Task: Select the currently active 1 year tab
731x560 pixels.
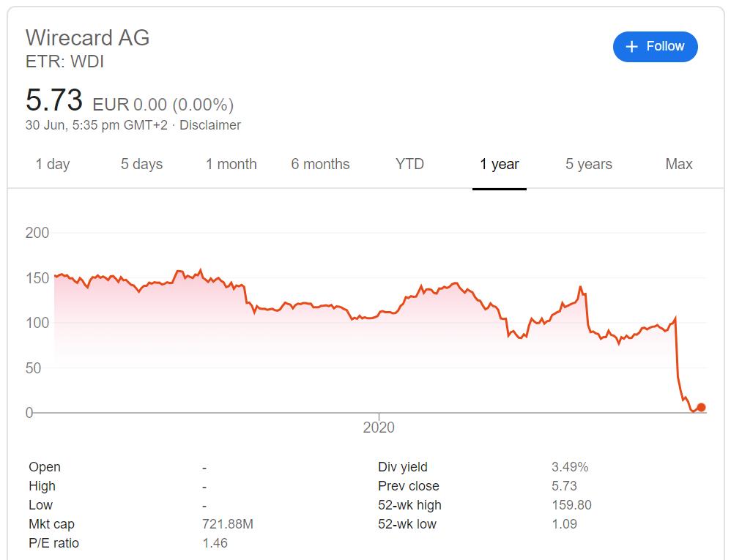Action: pos(500,164)
